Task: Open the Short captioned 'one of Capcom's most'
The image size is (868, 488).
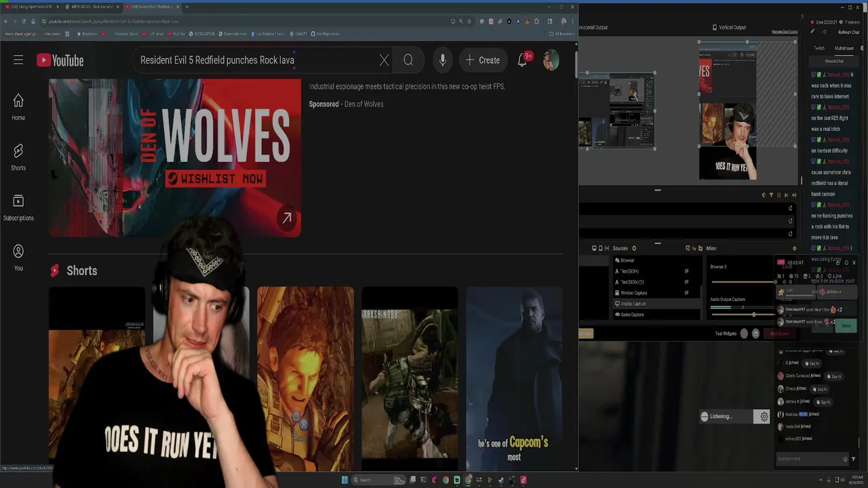Action: click(x=514, y=378)
